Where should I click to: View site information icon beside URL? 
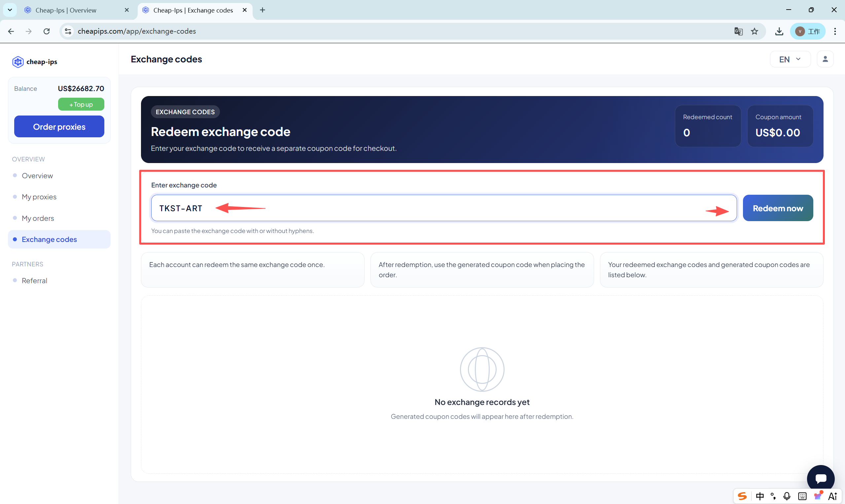tap(68, 31)
